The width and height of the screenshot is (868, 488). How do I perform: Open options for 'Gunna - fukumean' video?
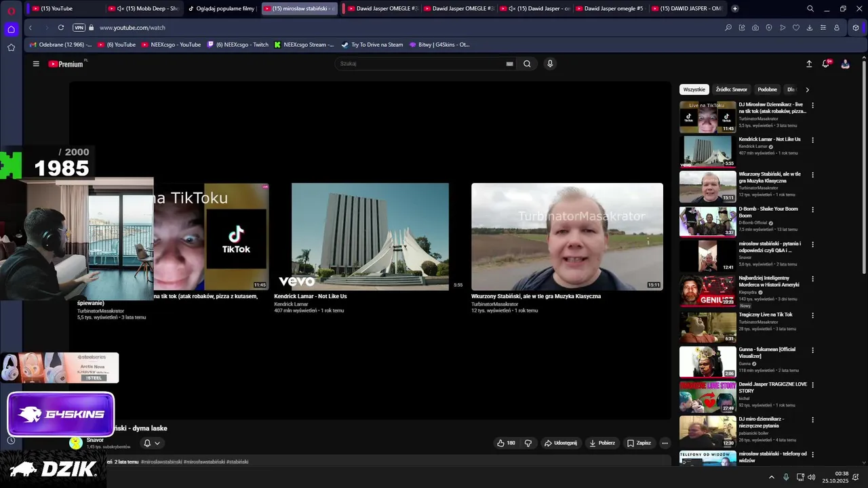[x=812, y=350]
